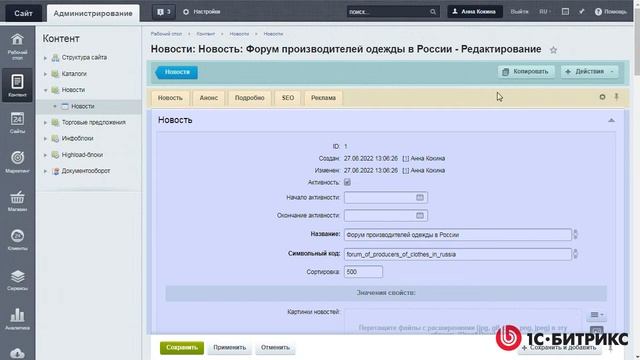Open the notifications counter showing 3
Screen dimensions: 640x360
(164, 12)
